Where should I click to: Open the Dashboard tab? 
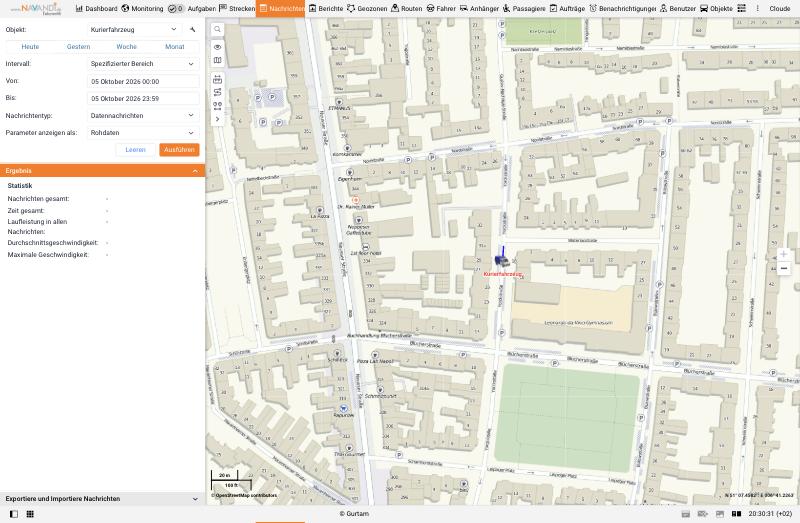point(96,8)
